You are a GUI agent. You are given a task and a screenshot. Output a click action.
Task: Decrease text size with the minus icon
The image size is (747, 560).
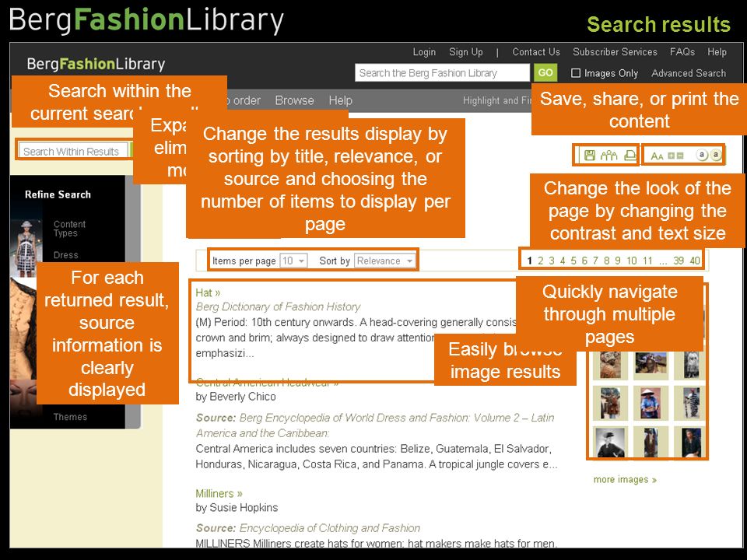(680, 156)
